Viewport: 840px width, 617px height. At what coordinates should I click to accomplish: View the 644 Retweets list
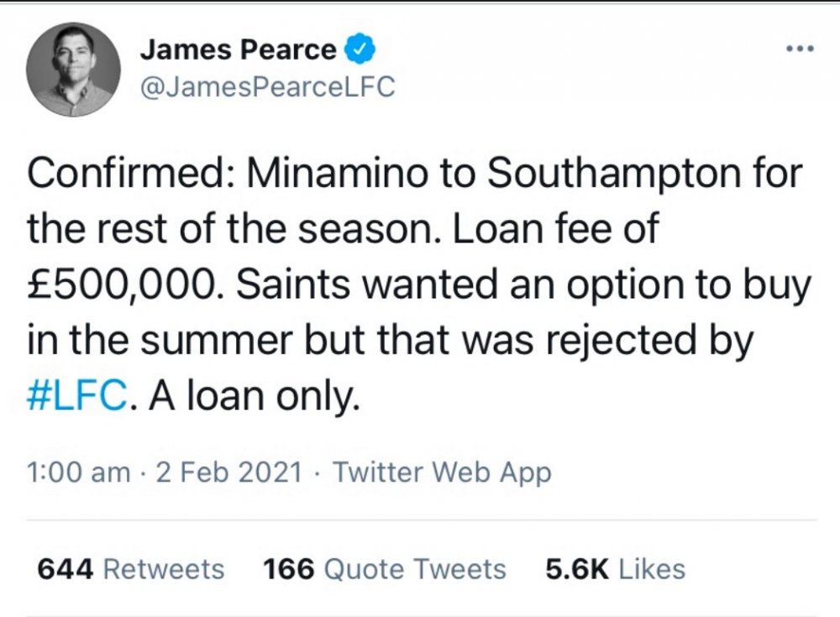[x=132, y=569]
